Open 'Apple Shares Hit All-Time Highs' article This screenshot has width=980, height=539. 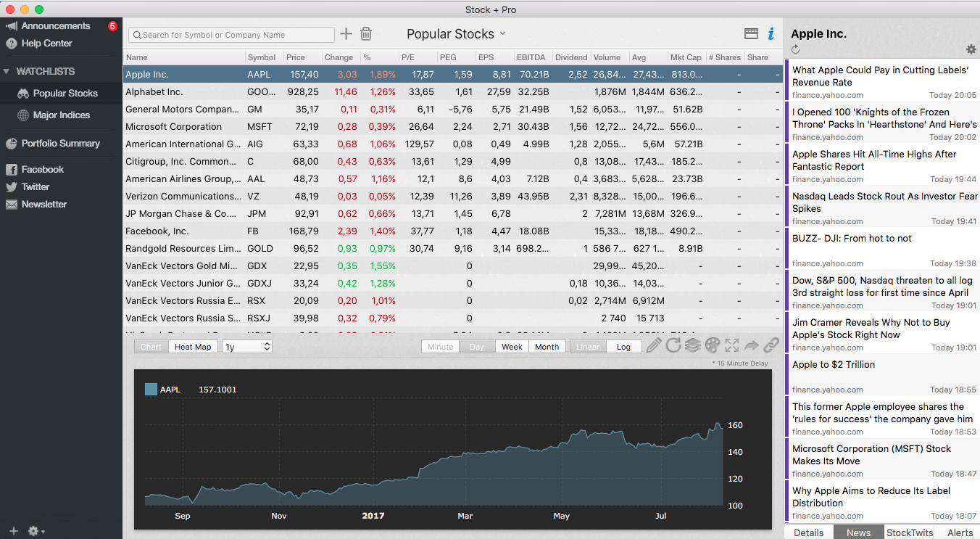(882, 166)
